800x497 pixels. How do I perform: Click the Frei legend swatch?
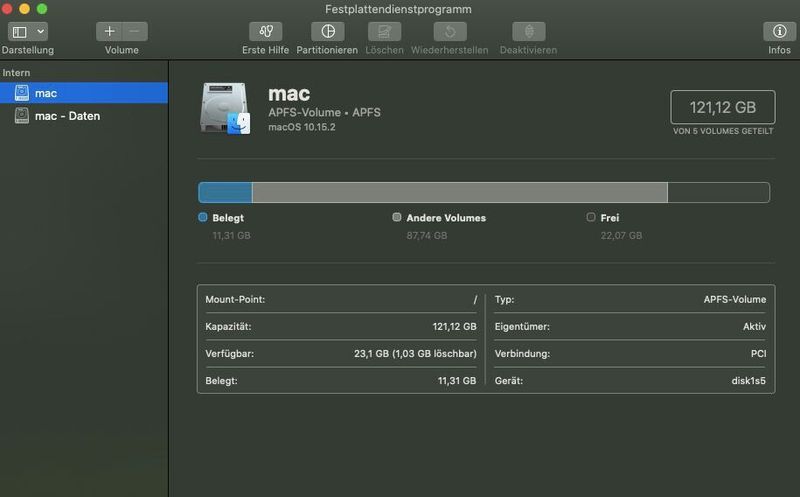click(591, 217)
